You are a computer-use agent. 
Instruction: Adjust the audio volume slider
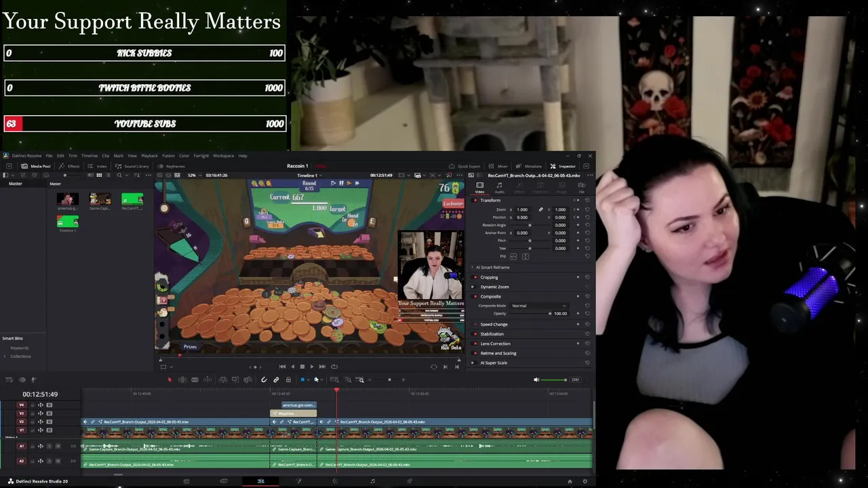[x=555, y=380]
